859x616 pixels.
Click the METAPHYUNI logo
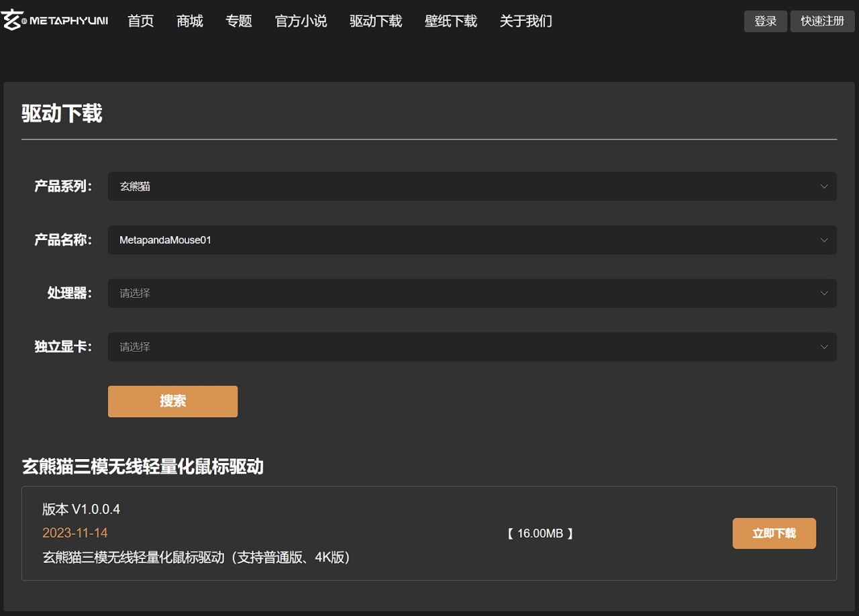coord(54,21)
